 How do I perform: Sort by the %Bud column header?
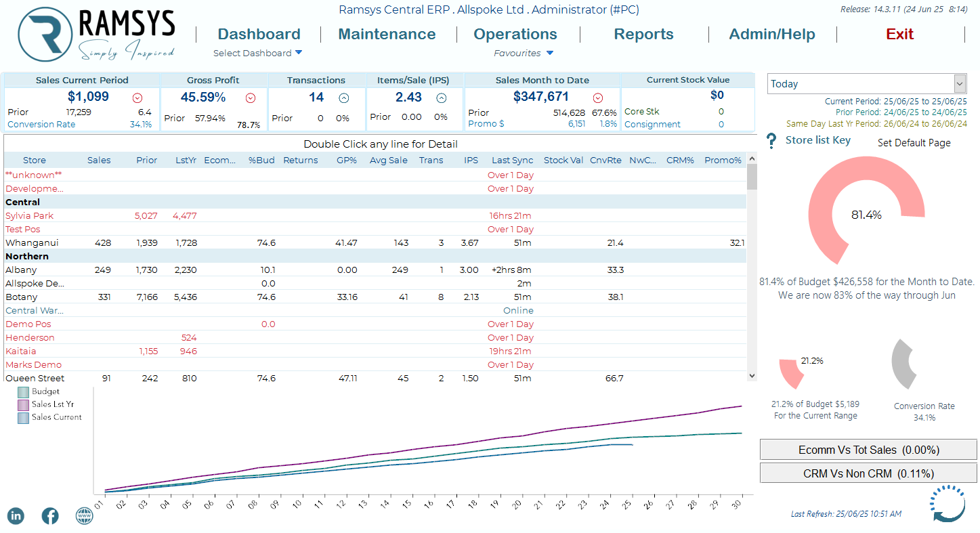pyautogui.click(x=261, y=161)
